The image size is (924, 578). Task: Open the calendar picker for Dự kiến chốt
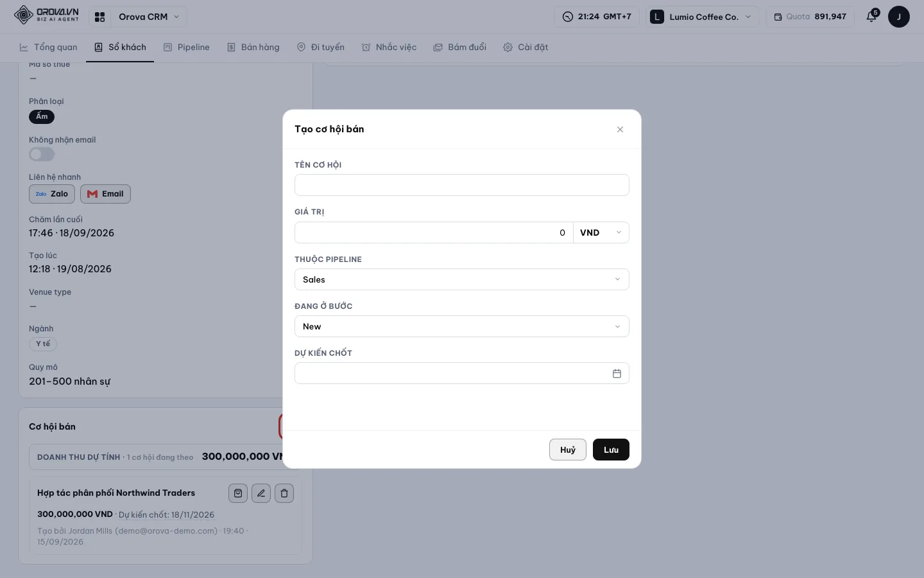point(617,373)
